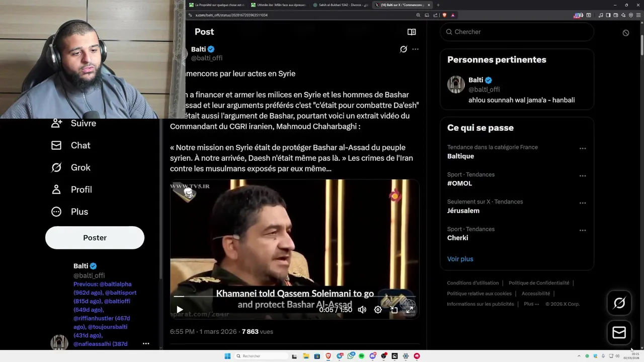Open Informations sur les publicités link
Viewport: 644px width, 362px height.
tap(480, 304)
